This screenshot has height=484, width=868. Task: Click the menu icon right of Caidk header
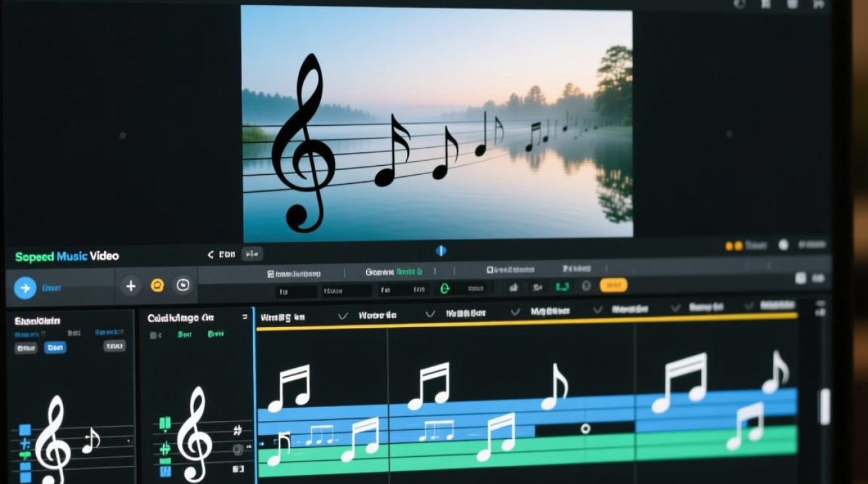[245, 317]
